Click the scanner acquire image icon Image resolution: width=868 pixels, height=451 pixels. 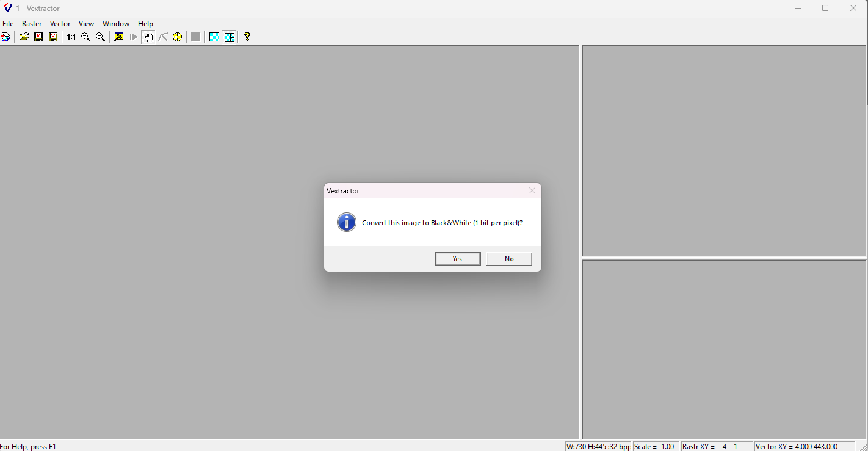point(5,37)
